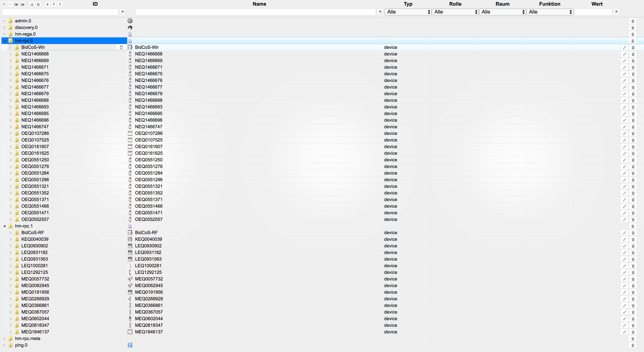Viewport: 644px width, 352px height.
Task: Click the collapse all folders icon
Action: click(x=16, y=4)
